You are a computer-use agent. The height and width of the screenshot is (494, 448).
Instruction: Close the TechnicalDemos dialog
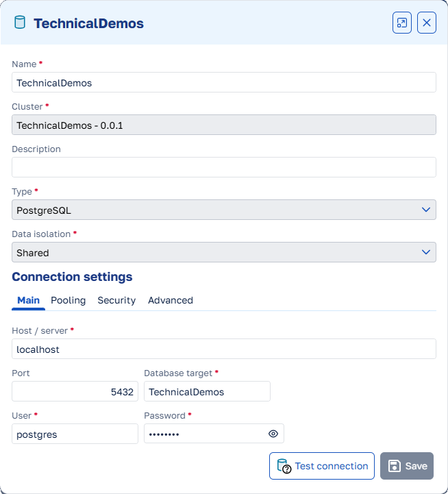tap(427, 23)
